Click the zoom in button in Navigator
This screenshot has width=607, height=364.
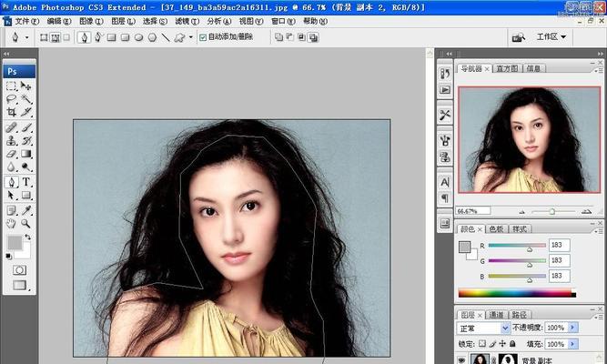[586, 211]
